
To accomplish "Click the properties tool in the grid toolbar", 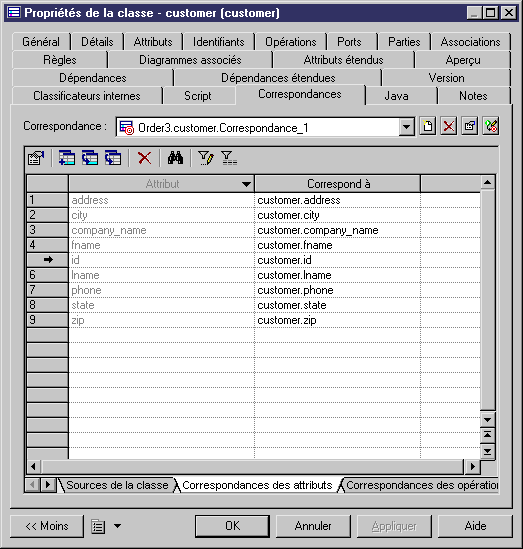I will 36,158.
